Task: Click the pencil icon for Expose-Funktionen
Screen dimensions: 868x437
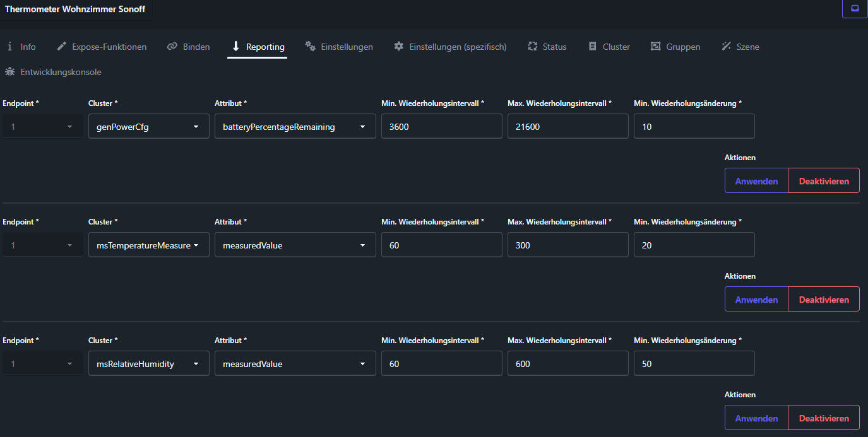Action: click(62, 47)
